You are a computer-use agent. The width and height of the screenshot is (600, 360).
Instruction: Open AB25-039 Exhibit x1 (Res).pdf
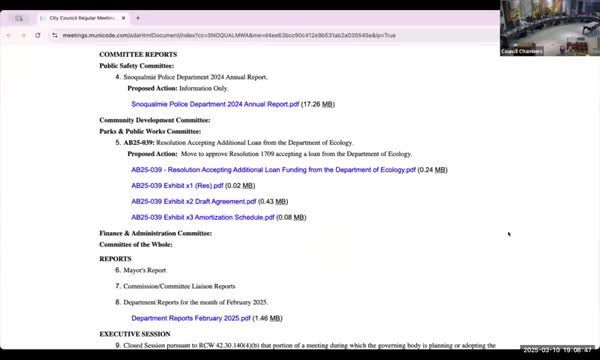[177, 186]
